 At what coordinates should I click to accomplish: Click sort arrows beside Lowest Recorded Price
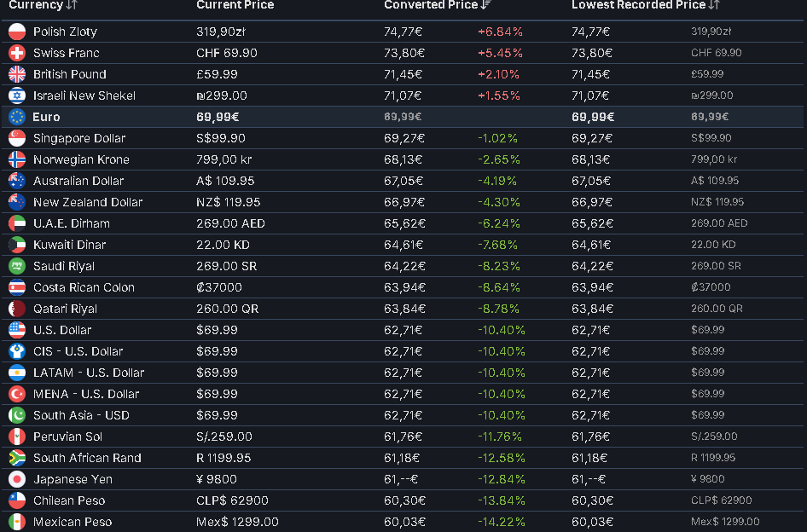tap(713, 5)
